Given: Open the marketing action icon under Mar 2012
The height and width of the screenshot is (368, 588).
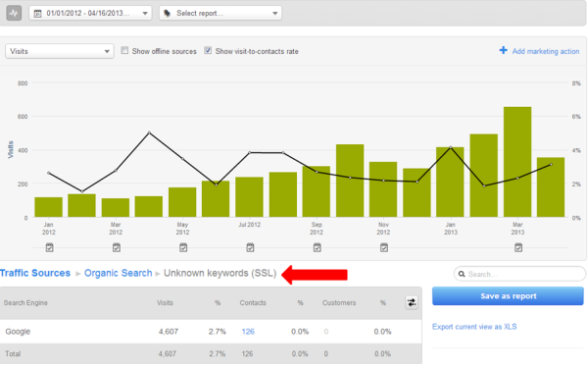Looking at the screenshot, I should 117,247.
